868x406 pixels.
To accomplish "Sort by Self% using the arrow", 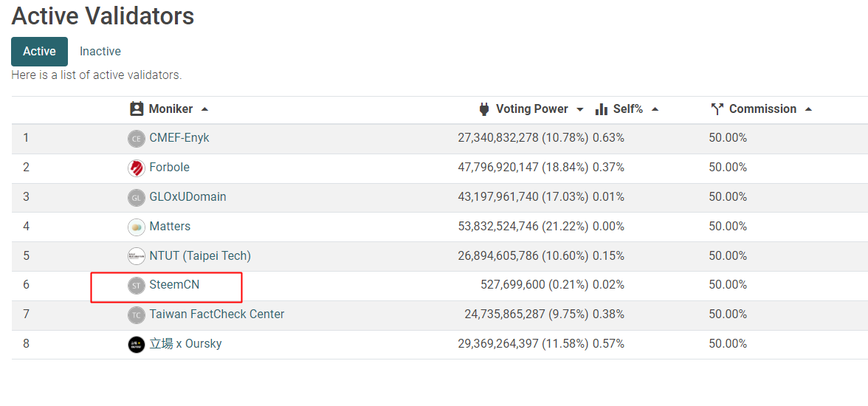I will tap(655, 110).
